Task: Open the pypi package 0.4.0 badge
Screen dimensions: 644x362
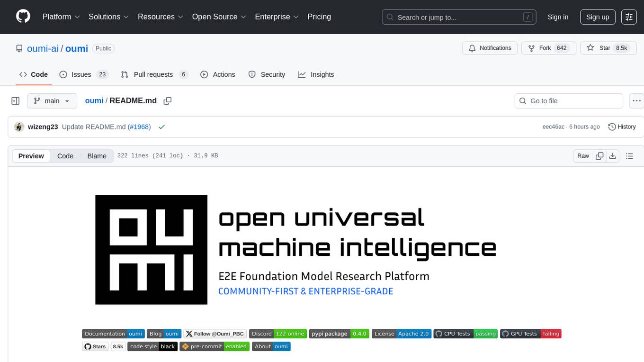Action: 339,334
